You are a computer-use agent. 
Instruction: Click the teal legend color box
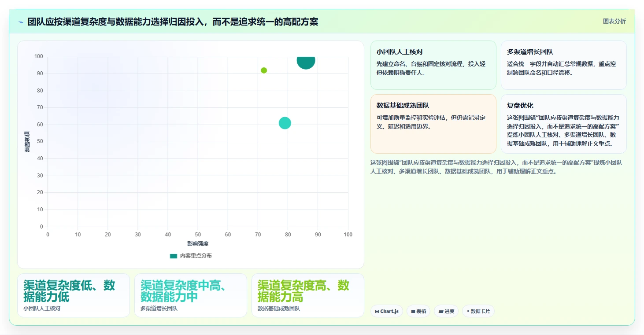(x=174, y=256)
